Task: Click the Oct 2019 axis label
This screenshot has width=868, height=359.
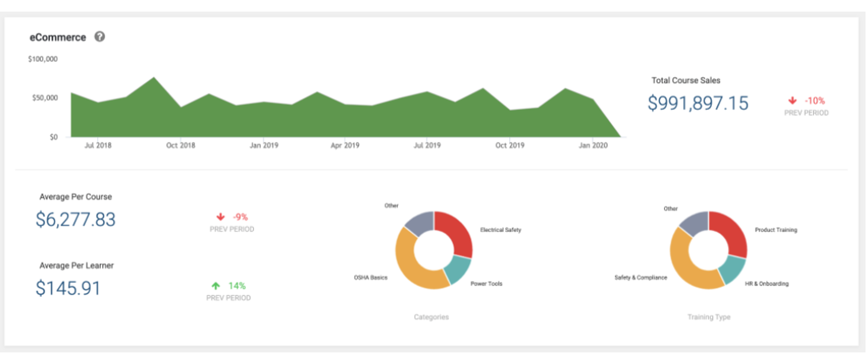Action: pos(510,145)
